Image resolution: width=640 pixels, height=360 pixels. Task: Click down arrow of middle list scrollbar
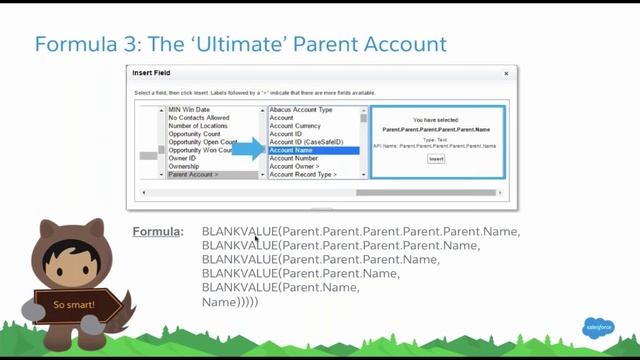[262, 175]
